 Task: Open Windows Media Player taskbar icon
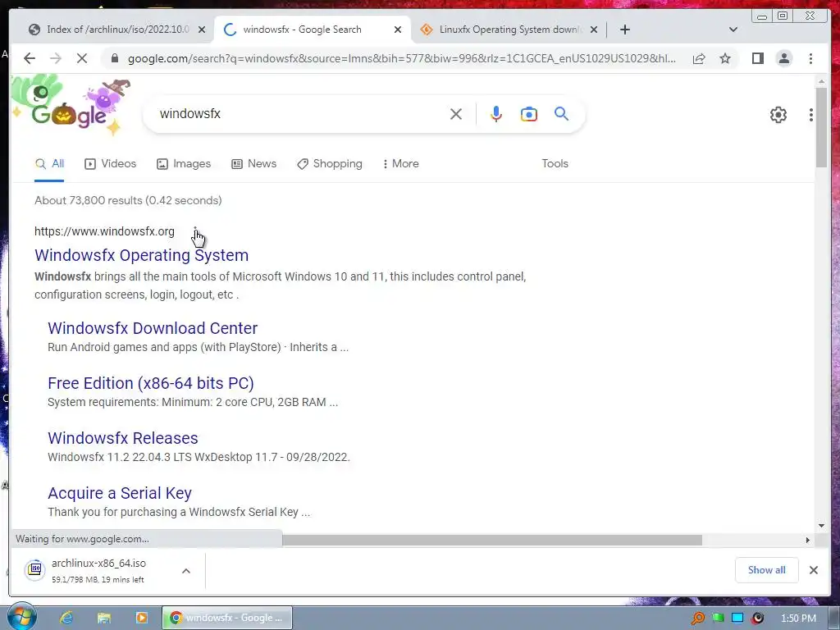(x=142, y=618)
